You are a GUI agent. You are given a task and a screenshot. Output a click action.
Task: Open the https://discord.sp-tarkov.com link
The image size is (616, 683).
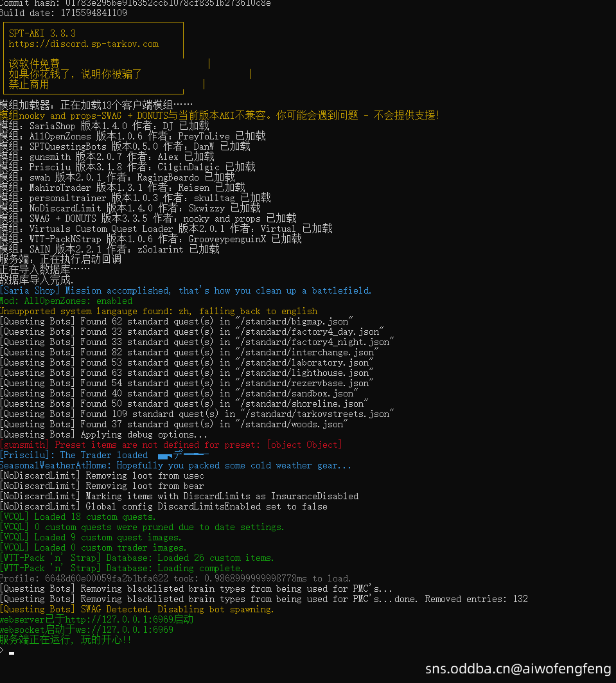click(84, 44)
